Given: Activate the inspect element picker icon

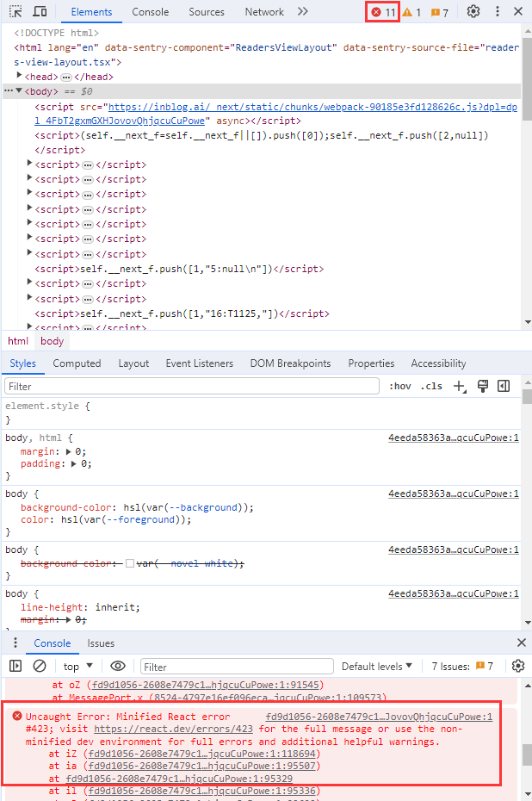Looking at the screenshot, I should (x=15, y=11).
